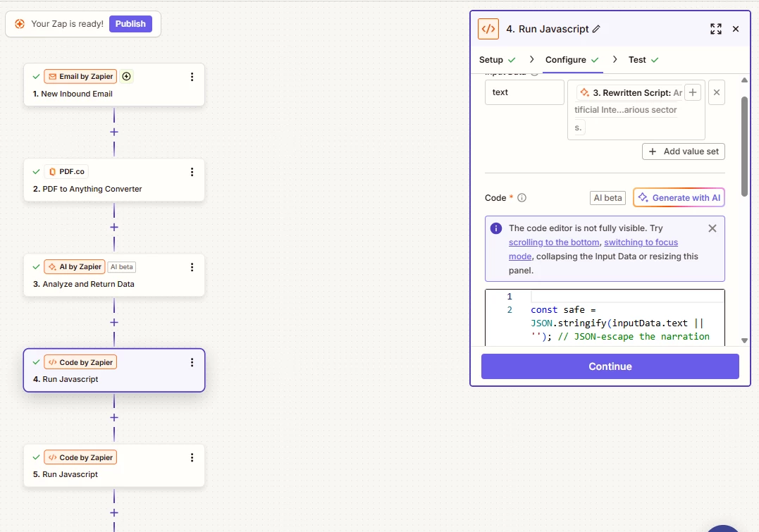759x532 pixels.
Task: Click the panel scrollbar up arrow
Action: pos(744,80)
